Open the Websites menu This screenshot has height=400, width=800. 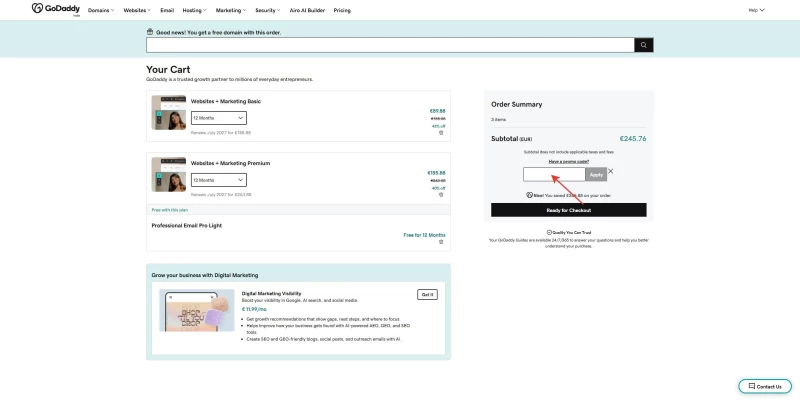point(137,10)
